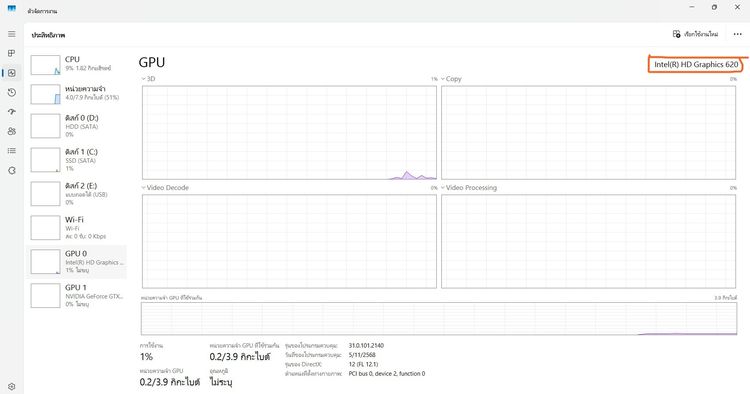Click the driver version 31.0.101.2140
Viewport: 750px width, 394px height.
coord(366,345)
